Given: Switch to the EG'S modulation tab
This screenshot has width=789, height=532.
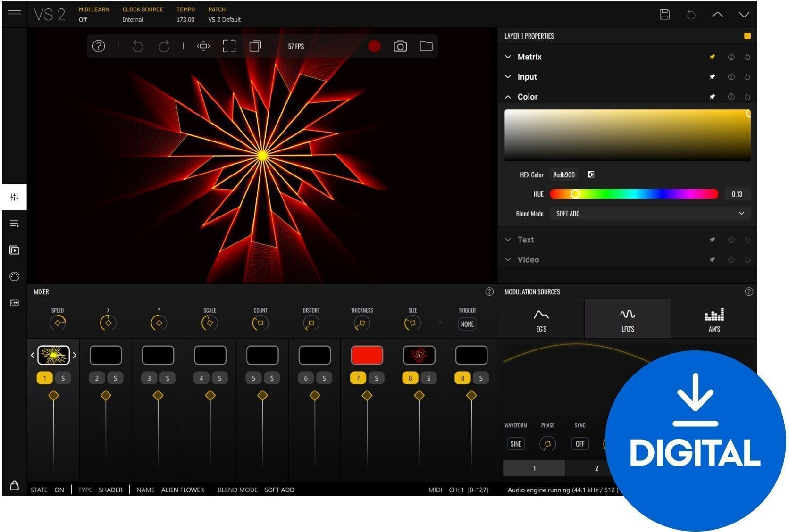Looking at the screenshot, I should [541, 319].
